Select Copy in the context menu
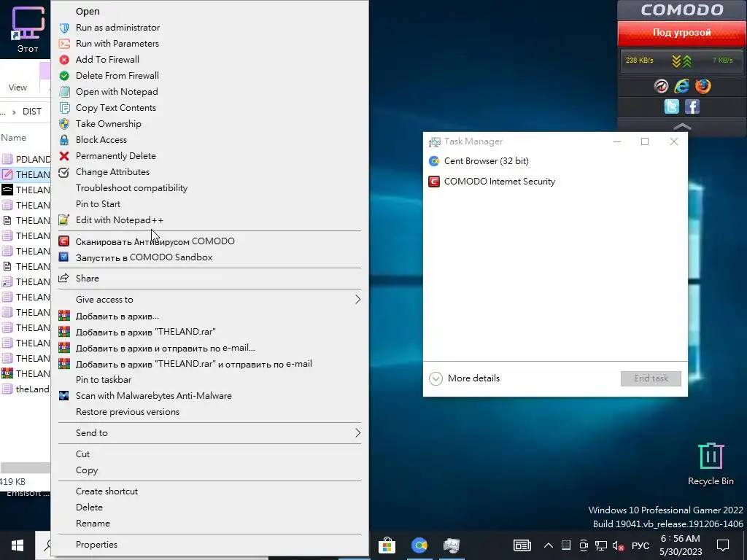 click(87, 470)
